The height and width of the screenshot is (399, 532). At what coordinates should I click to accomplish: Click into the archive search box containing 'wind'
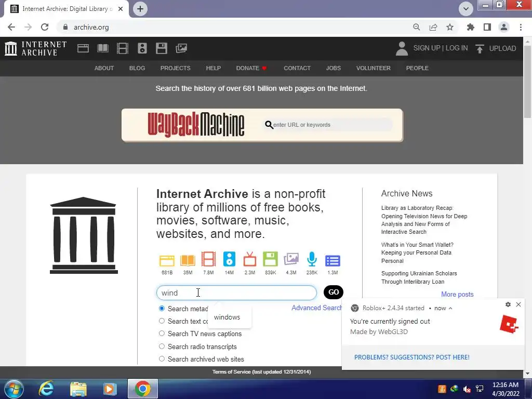click(x=236, y=293)
